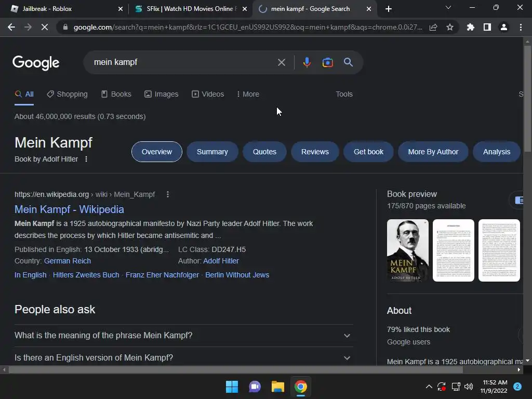The width and height of the screenshot is (532, 399).
Task: Open Chrome side panel
Action: click(x=487, y=27)
